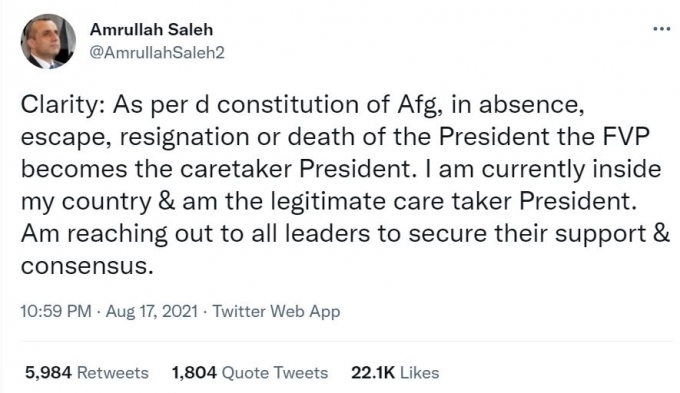Select the word consensus on the last line
The image size is (680, 393).
87,266
